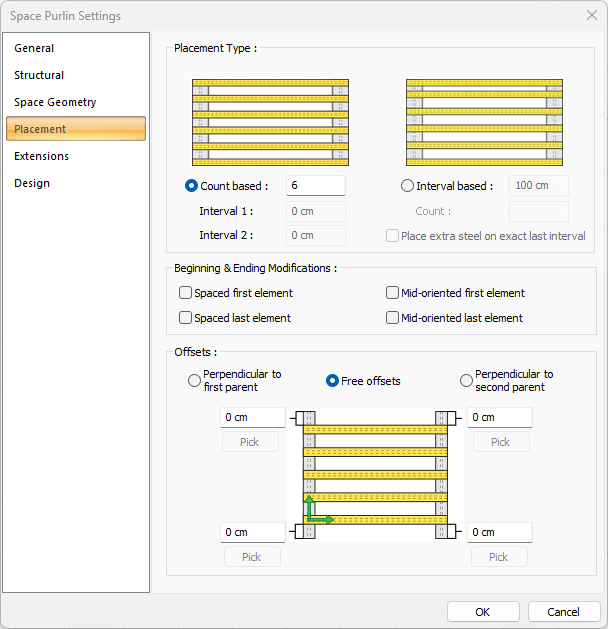Click Cancel to discard changes
This screenshot has height=629, width=608.
point(563,612)
